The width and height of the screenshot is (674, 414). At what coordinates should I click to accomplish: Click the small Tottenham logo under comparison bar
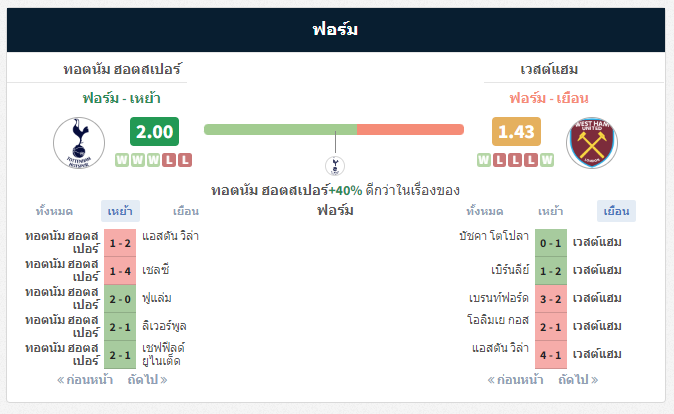(x=335, y=166)
